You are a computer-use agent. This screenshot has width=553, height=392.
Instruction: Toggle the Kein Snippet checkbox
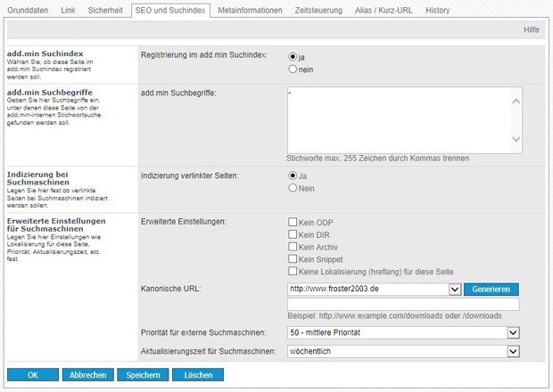pos(293,259)
